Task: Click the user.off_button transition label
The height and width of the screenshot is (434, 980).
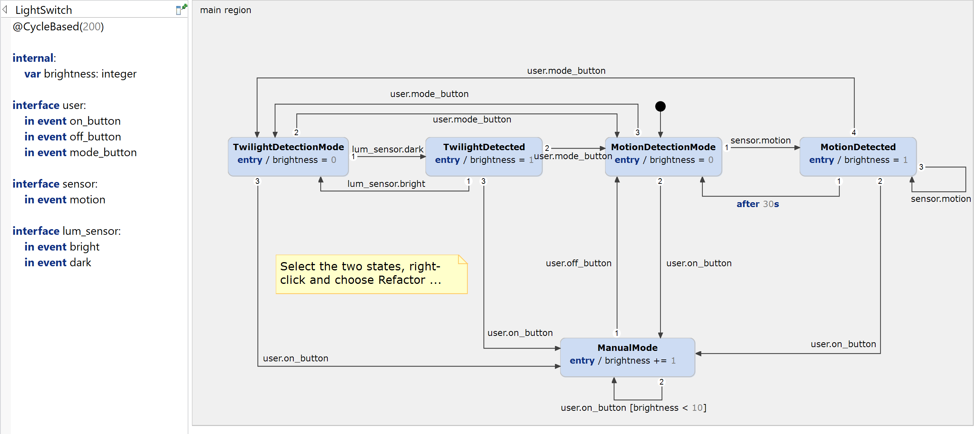Action: coord(578,263)
